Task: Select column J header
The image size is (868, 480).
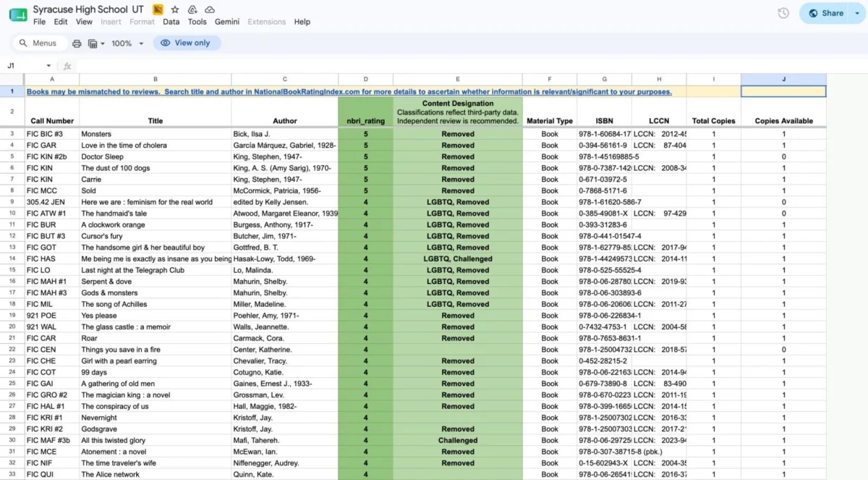Action: [783, 79]
